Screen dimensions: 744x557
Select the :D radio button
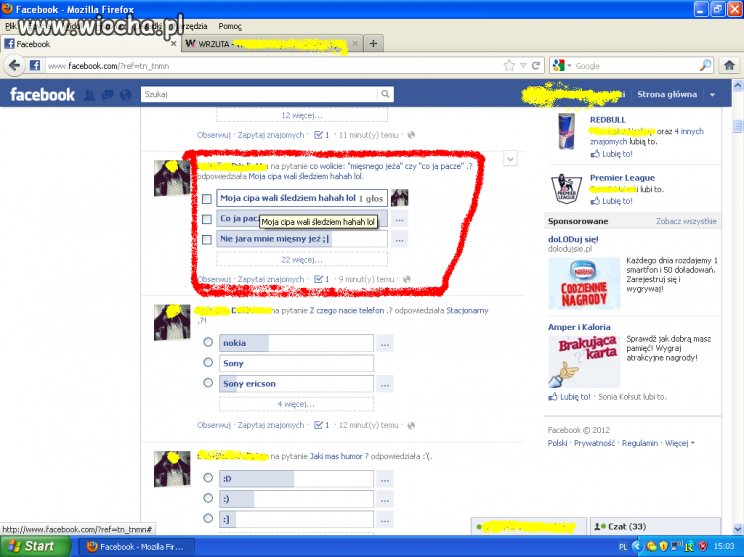point(208,478)
